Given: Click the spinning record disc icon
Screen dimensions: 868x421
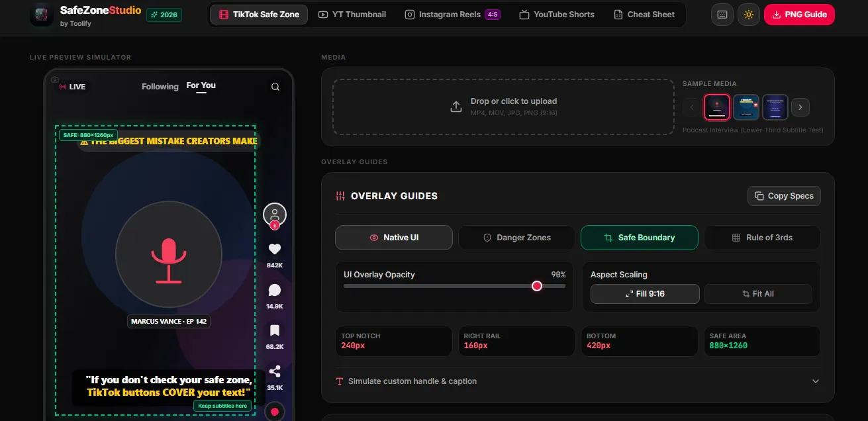Looking at the screenshot, I should (275, 412).
